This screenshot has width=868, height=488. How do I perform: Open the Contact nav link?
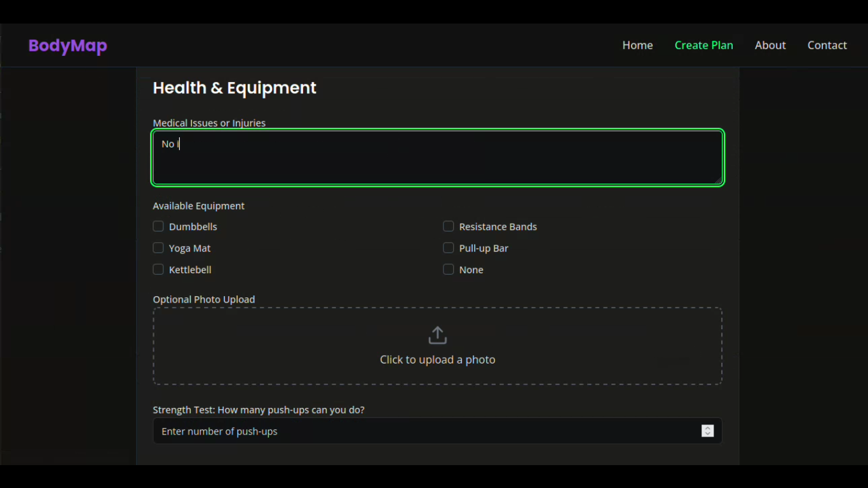click(x=827, y=45)
